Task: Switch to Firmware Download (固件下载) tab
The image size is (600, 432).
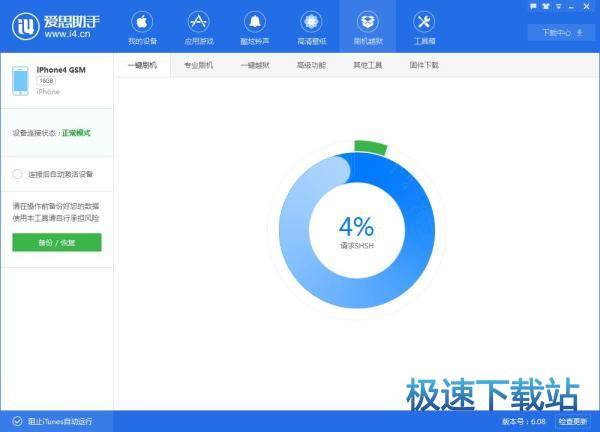Action: click(424, 65)
